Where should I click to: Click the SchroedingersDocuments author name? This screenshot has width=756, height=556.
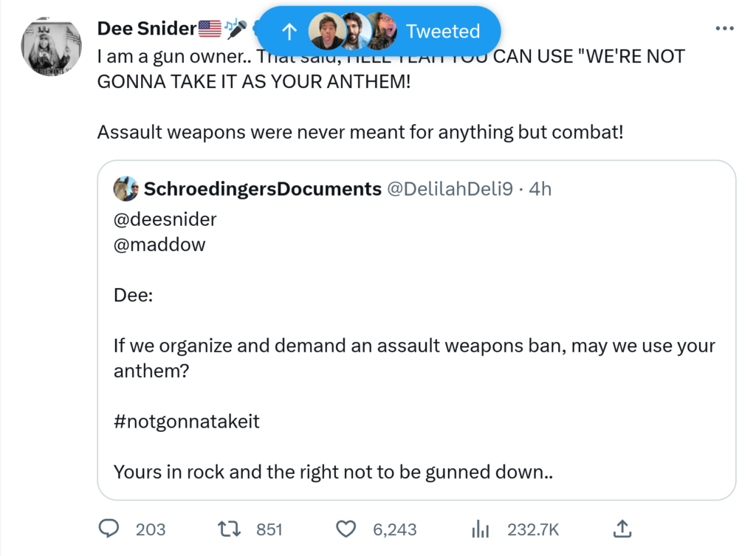pyautogui.click(x=262, y=189)
